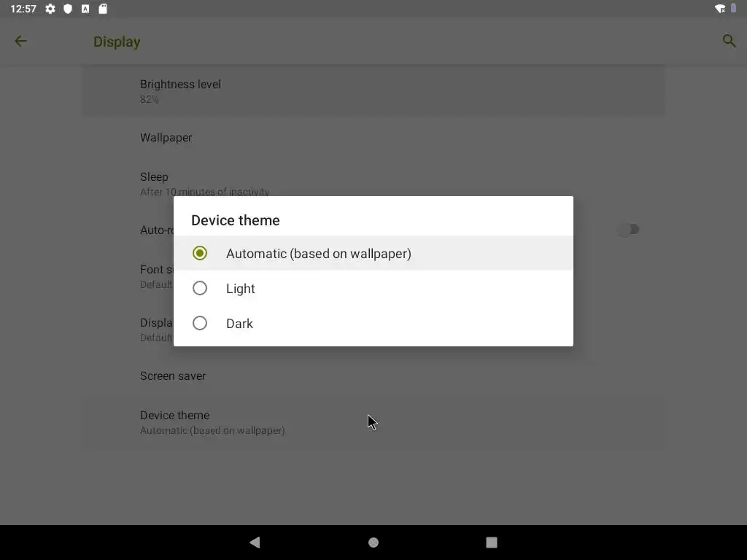Open the Screen saver setting
This screenshot has height=560, width=747.
coord(373,376)
